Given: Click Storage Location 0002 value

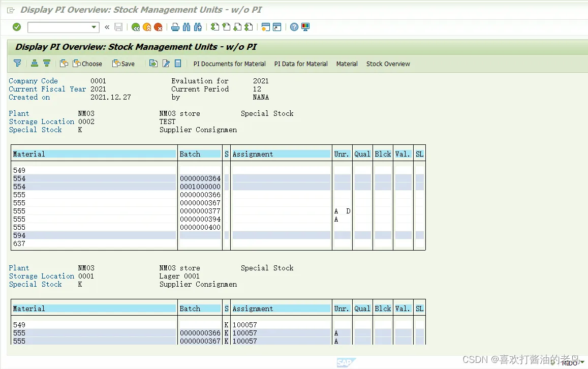Looking at the screenshot, I should 86,121.
